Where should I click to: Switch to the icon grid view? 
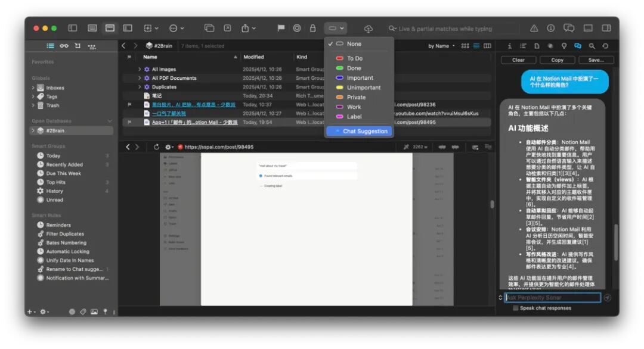pyautogui.click(x=465, y=46)
